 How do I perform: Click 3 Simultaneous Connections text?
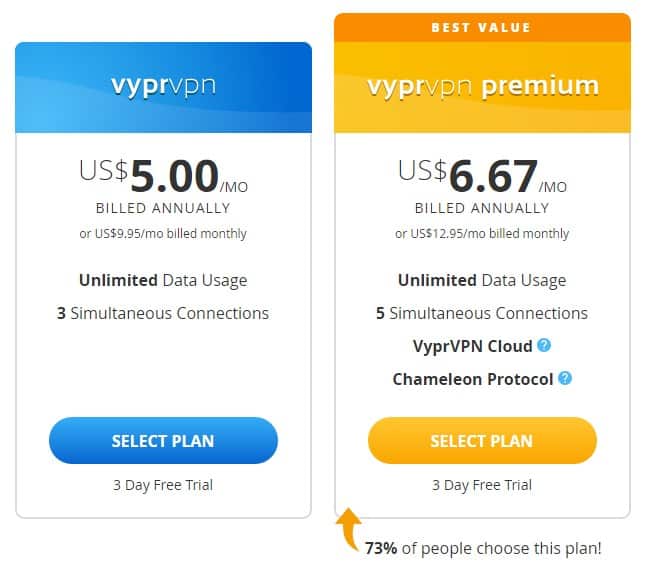[x=163, y=313]
